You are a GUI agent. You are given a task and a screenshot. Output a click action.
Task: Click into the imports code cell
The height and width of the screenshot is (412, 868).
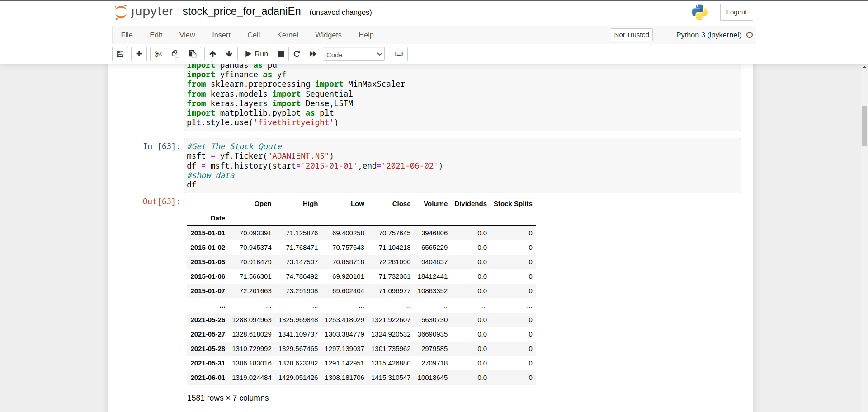[462, 97]
